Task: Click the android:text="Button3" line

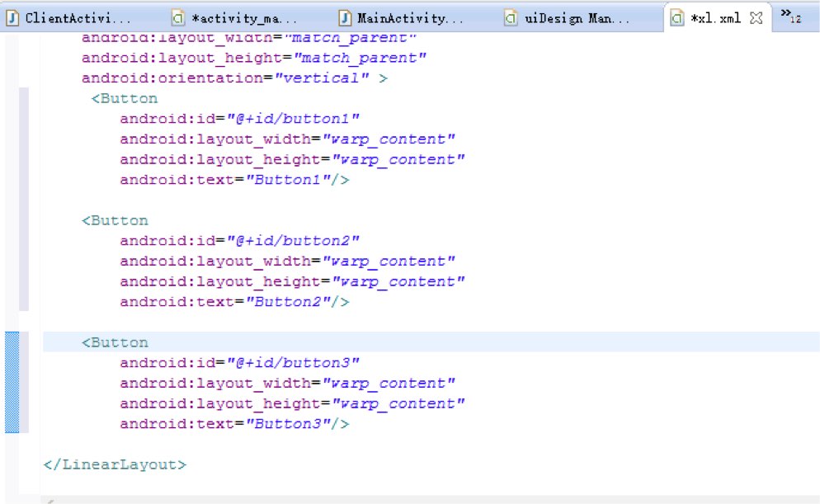Action: click(x=234, y=425)
